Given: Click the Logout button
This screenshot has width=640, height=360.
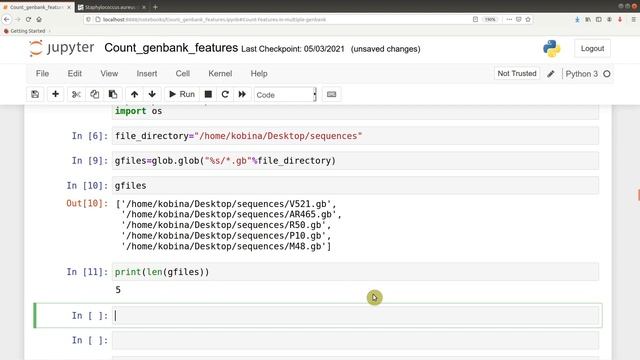Looking at the screenshot, I should 592,48.
